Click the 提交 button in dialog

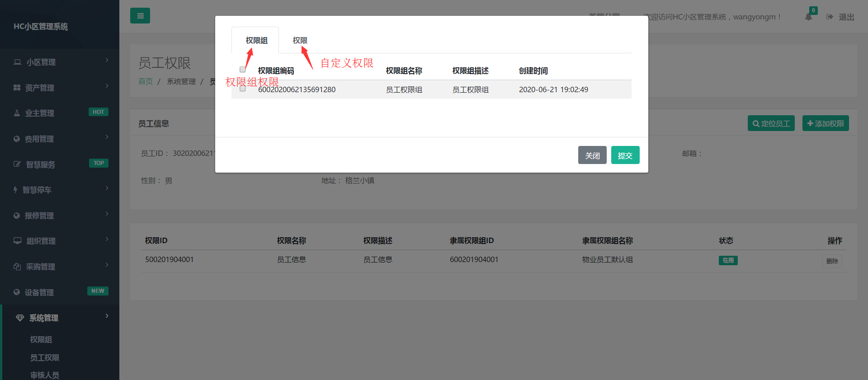coord(625,155)
